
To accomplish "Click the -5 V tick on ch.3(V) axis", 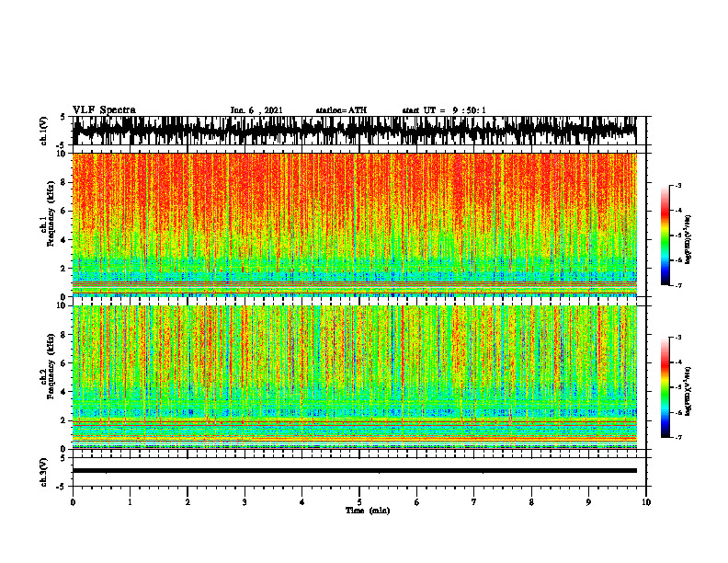I will pyautogui.click(x=62, y=487).
